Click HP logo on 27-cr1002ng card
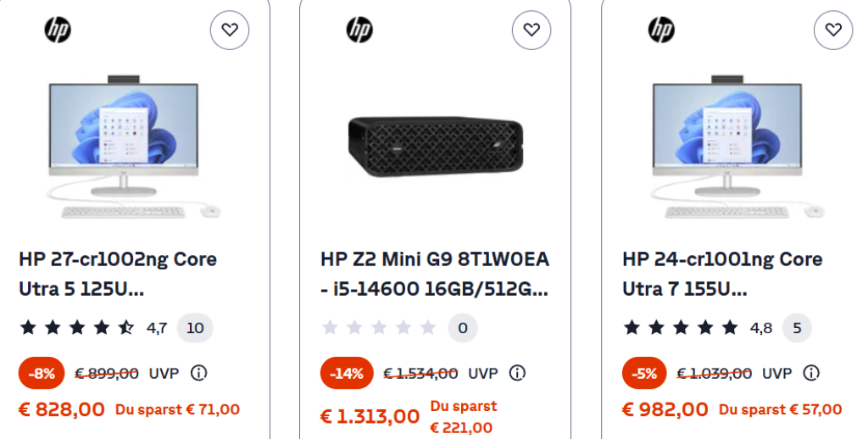The height and width of the screenshot is (439, 868). coord(58,31)
